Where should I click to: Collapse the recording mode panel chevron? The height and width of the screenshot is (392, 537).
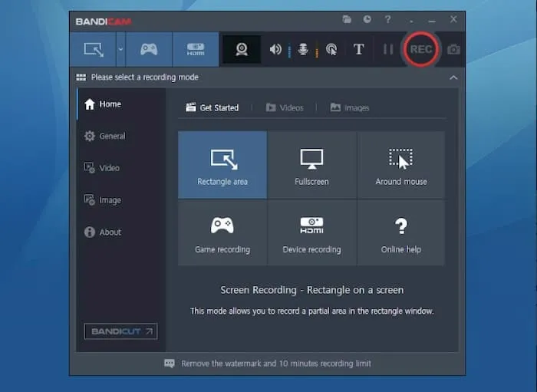pos(453,77)
